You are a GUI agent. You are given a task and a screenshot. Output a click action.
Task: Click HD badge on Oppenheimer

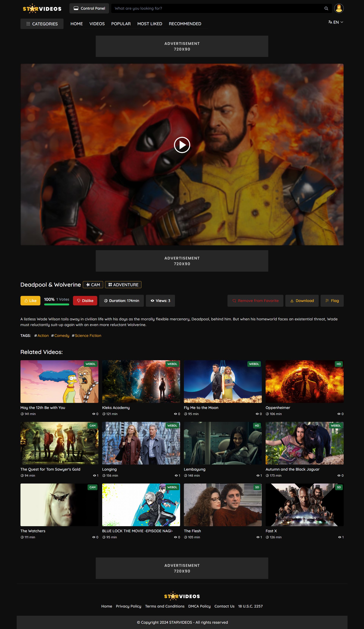click(x=339, y=364)
